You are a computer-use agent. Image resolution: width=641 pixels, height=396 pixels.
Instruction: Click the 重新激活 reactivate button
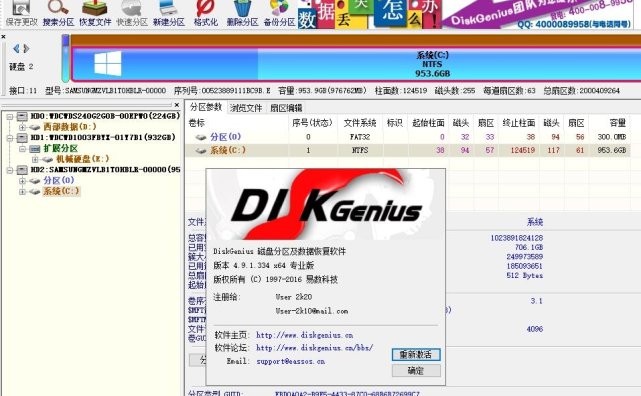coord(416,355)
